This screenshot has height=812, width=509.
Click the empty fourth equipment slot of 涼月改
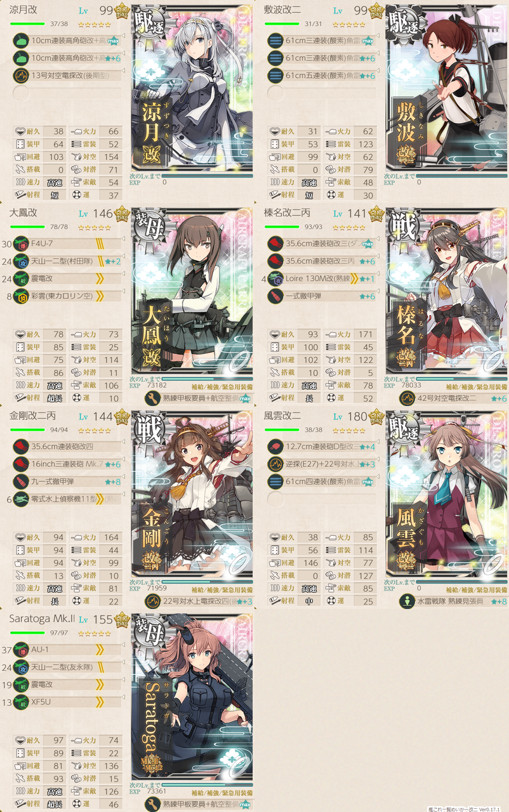67,93
